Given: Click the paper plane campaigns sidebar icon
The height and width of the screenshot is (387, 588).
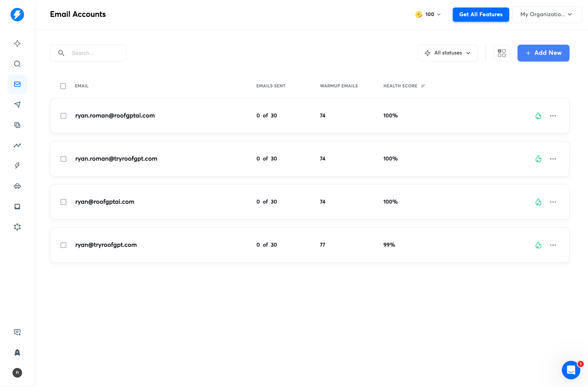Looking at the screenshot, I should (17, 105).
